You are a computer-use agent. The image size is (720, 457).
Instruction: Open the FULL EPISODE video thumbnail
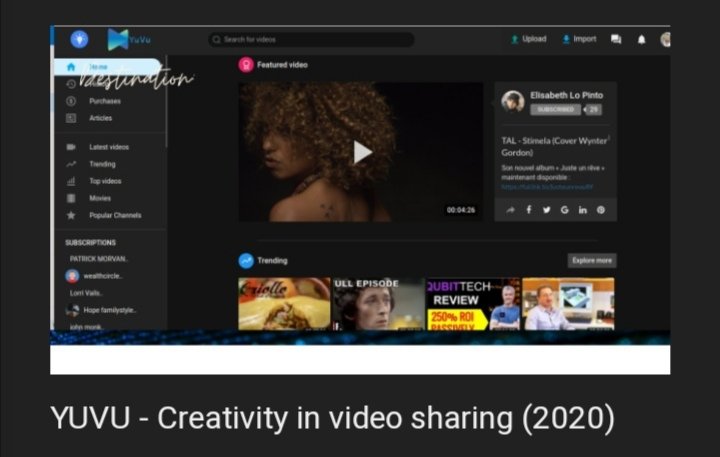pos(378,304)
